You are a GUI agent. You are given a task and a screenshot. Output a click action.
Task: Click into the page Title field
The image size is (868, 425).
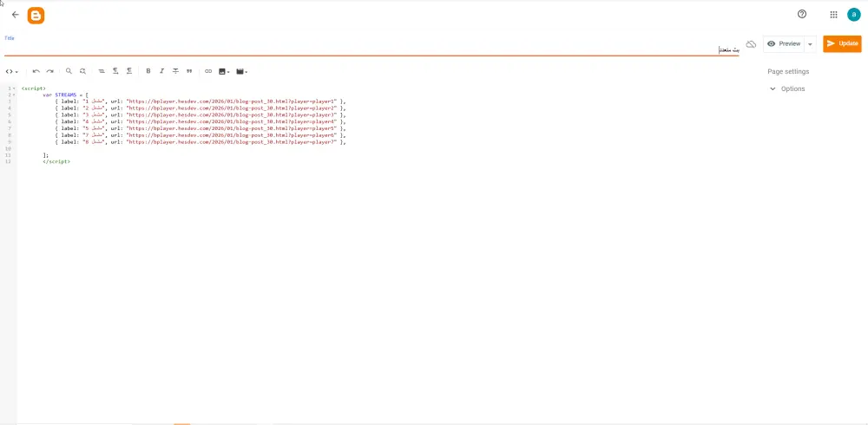click(372, 49)
